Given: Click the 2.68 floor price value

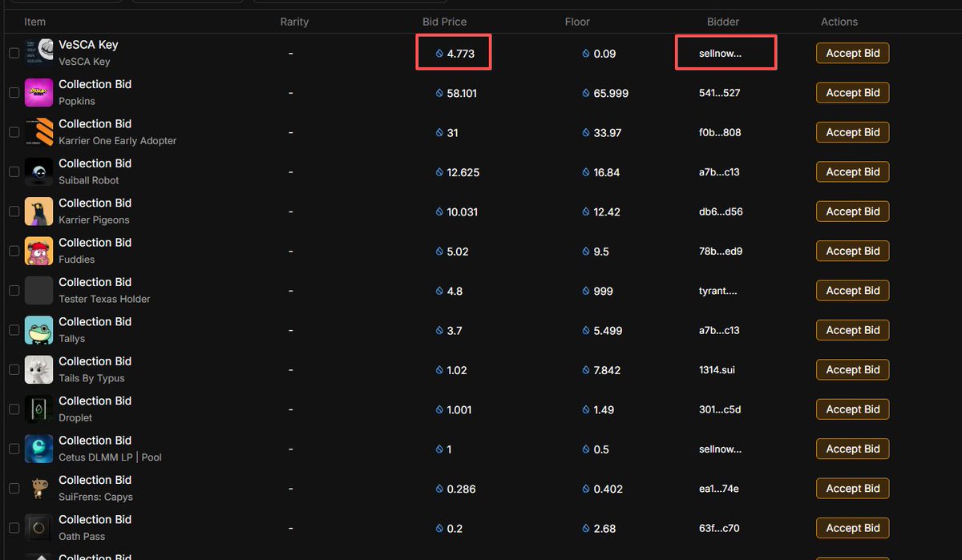Looking at the screenshot, I should click(604, 528).
